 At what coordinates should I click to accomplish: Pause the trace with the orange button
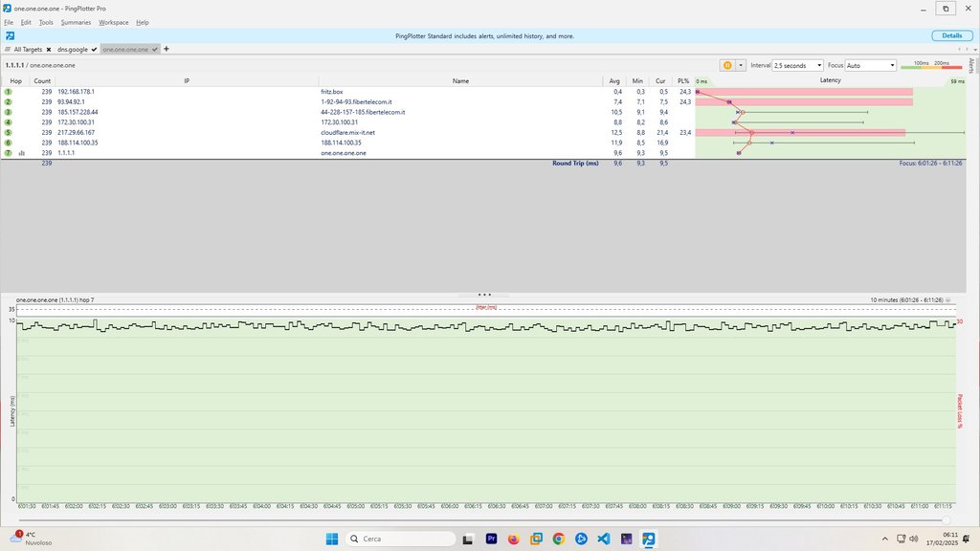pyautogui.click(x=727, y=65)
